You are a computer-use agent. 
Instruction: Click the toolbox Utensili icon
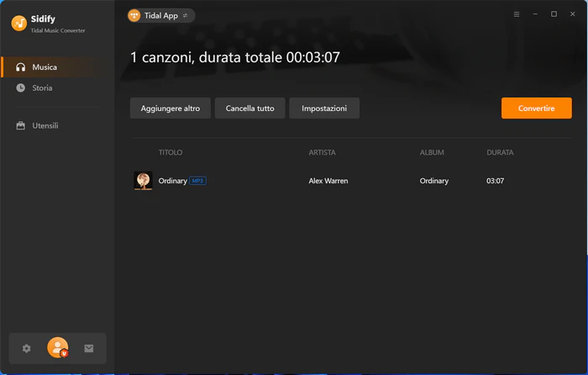[21, 126]
